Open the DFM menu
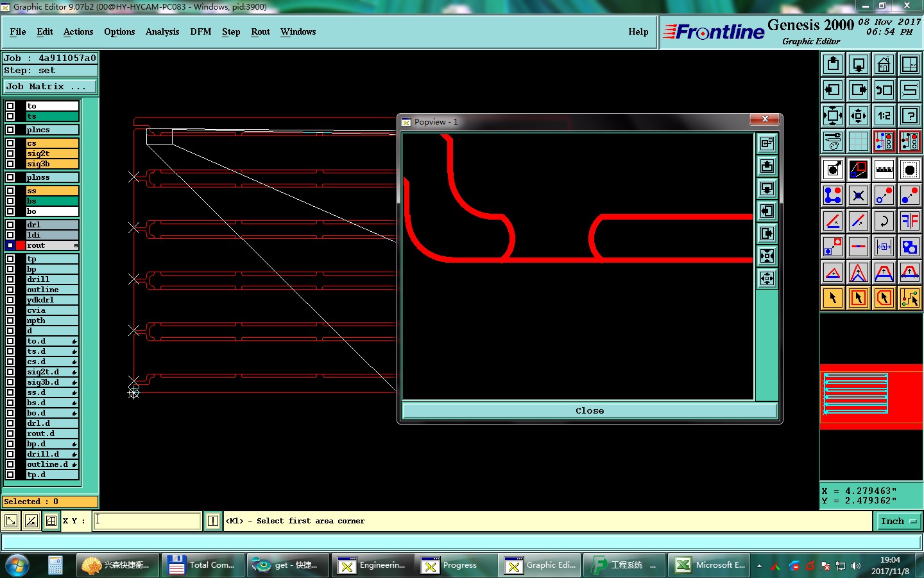 [x=201, y=31]
